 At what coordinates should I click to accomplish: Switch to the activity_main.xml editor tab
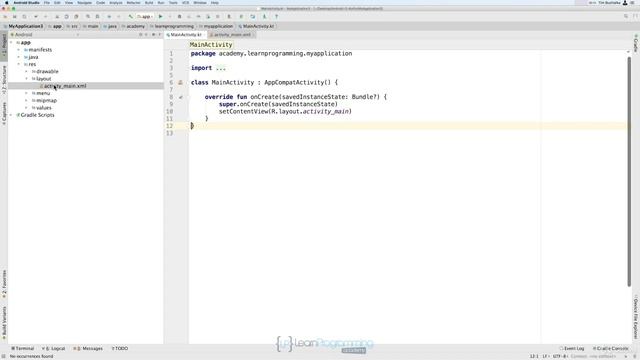click(232, 35)
